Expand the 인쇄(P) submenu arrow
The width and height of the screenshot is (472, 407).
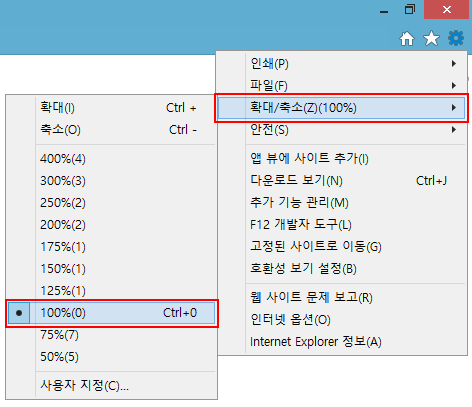click(454, 63)
